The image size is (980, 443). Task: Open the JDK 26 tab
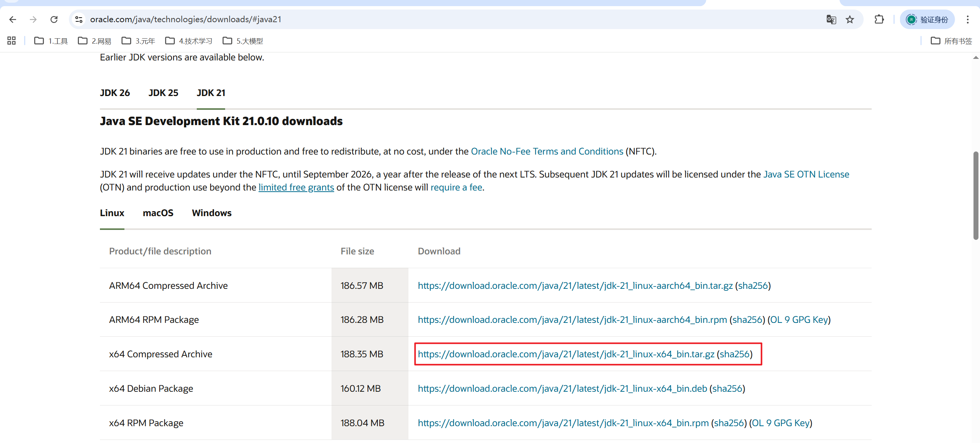click(115, 93)
